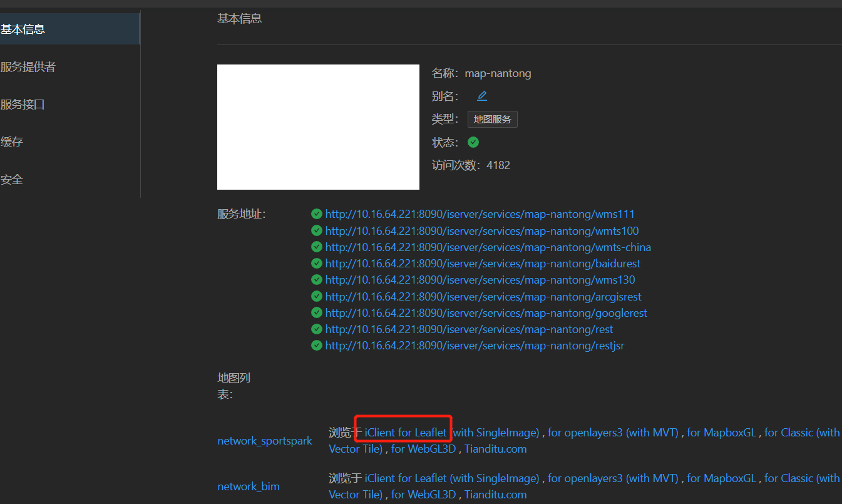The width and height of the screenshot is (842, 504).
Task: Click the green check icon beside the restjsr URL
Action: [x=317, y=345]
